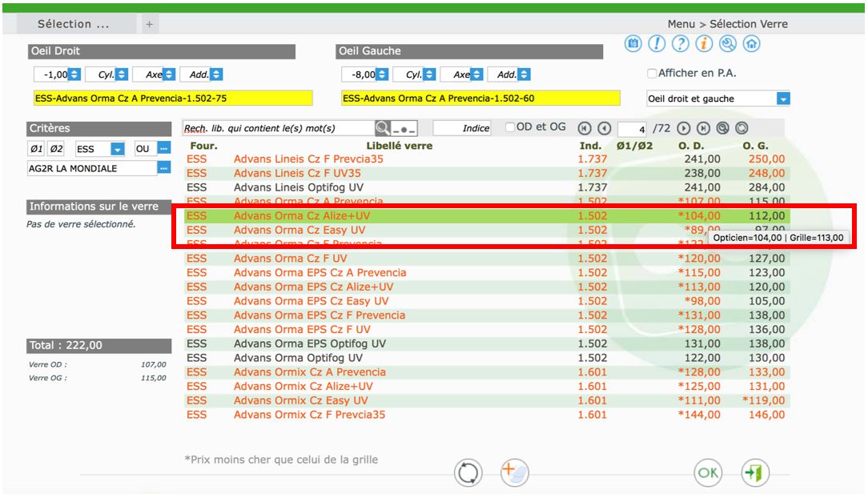This screenshot has height=498, width=868.
Task: Click the Ø2 diameter criteria button
Action: click(x=57, y=149)
